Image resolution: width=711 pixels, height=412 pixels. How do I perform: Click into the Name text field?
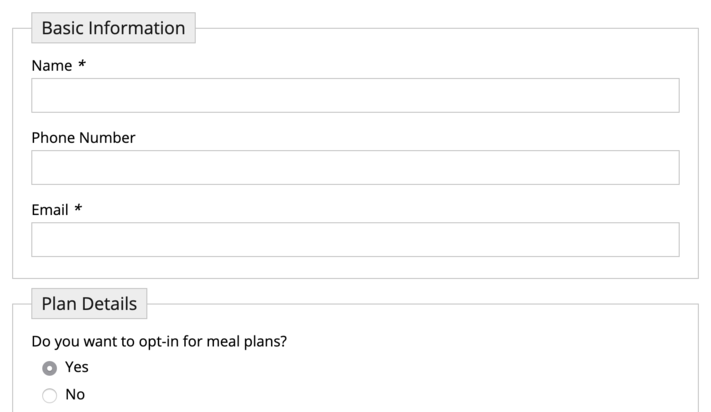click(355, 96)
